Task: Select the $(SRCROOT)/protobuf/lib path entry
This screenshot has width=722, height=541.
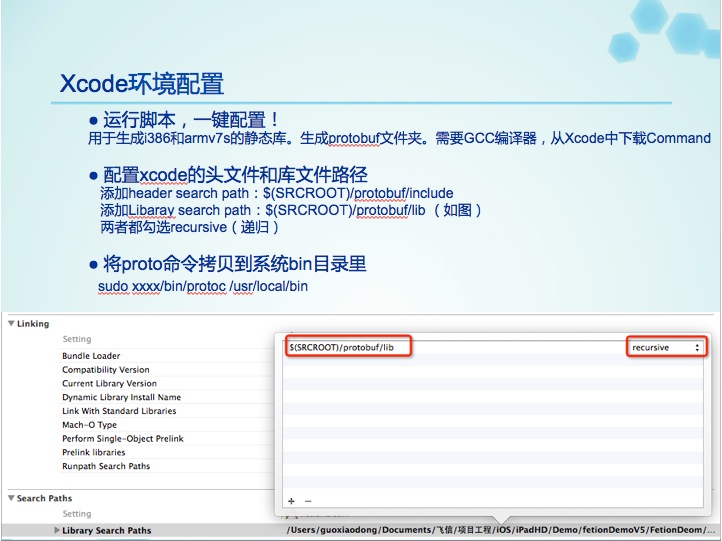Action: (x=341, y=347)
